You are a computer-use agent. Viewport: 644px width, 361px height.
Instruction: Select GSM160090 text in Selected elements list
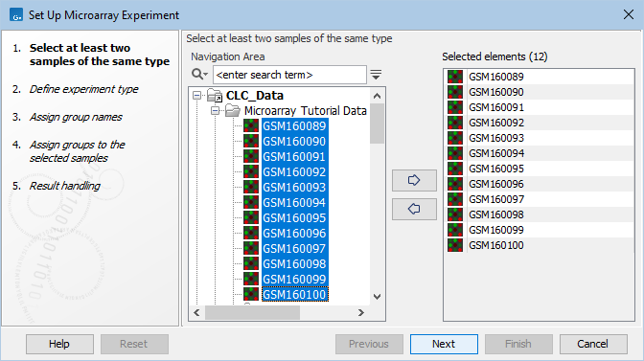tap(496, 92)
